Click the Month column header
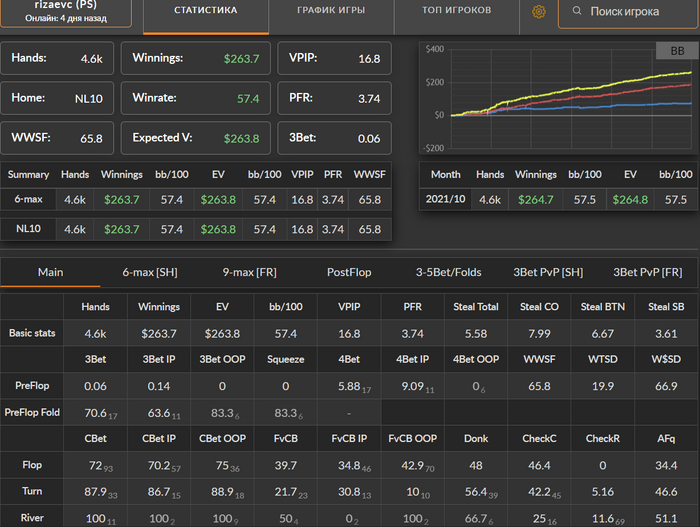Image resolution: width=700 pixels, height=527 pixels. (446, 175)
